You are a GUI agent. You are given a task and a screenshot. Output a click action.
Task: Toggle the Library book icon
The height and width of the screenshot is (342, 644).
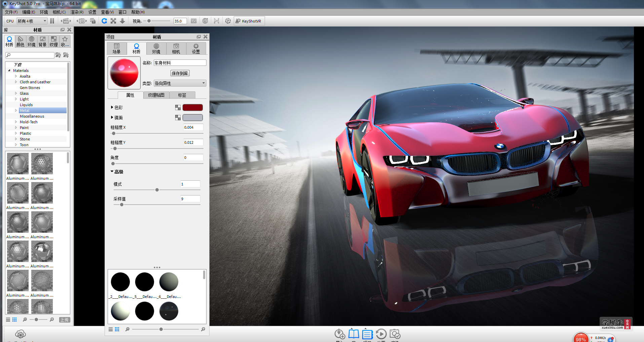pos(353,334)
